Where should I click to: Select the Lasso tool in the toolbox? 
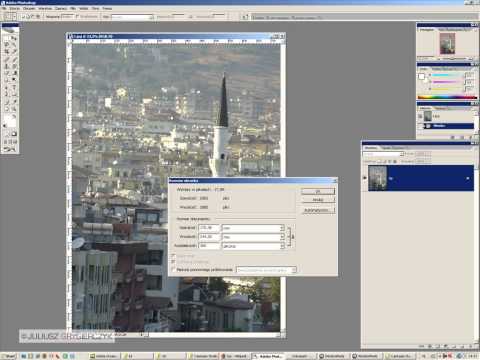pos(7,45)
